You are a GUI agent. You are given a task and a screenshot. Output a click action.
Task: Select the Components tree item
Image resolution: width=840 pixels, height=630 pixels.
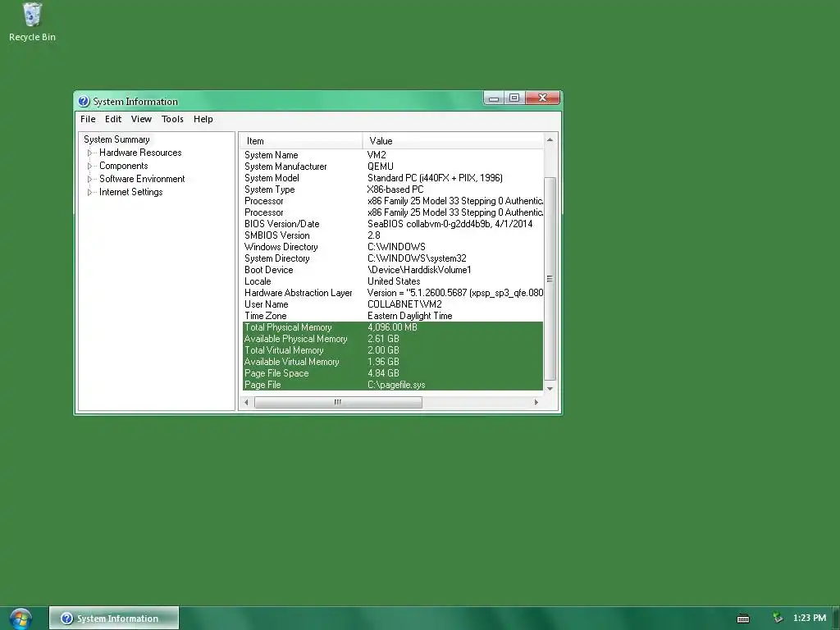click(124, 166)
